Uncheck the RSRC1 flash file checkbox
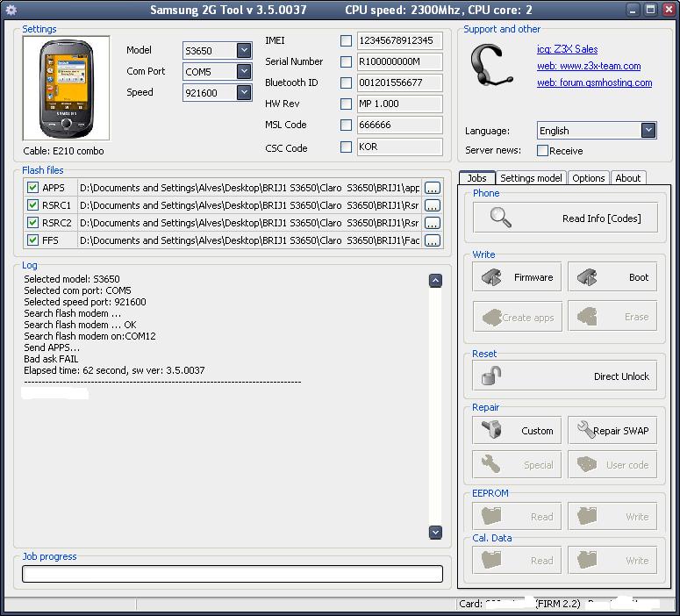 coord(33,204)
